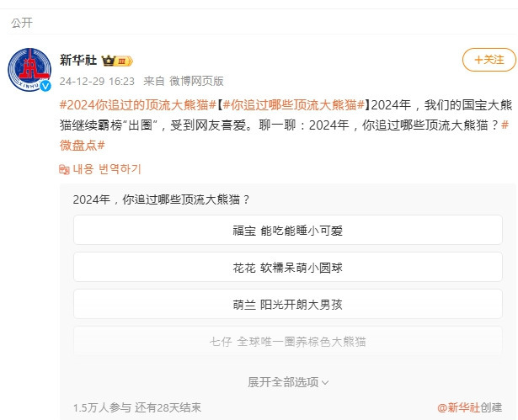Click the translate icon beside 내용 번역하기

(x=64, y=170)
